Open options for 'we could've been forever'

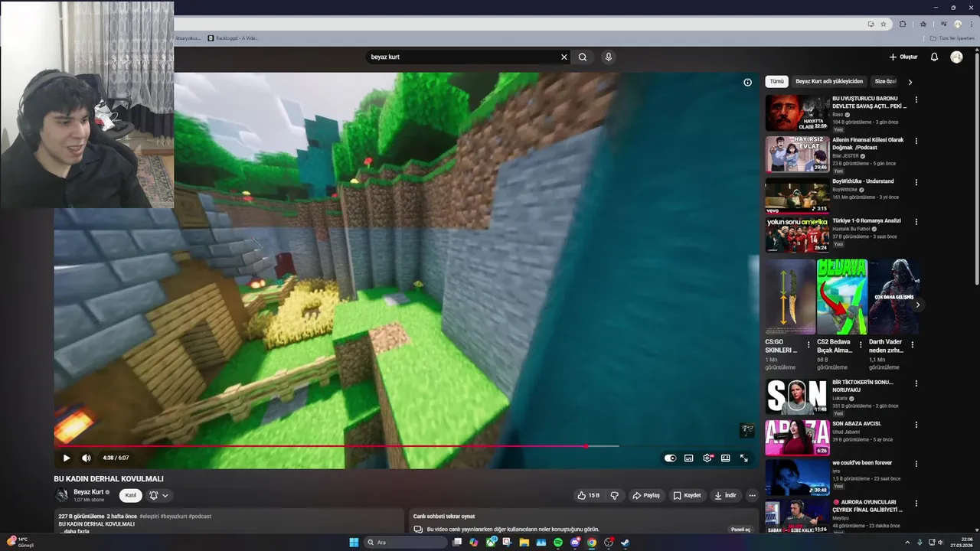click(x=916, y=464)
